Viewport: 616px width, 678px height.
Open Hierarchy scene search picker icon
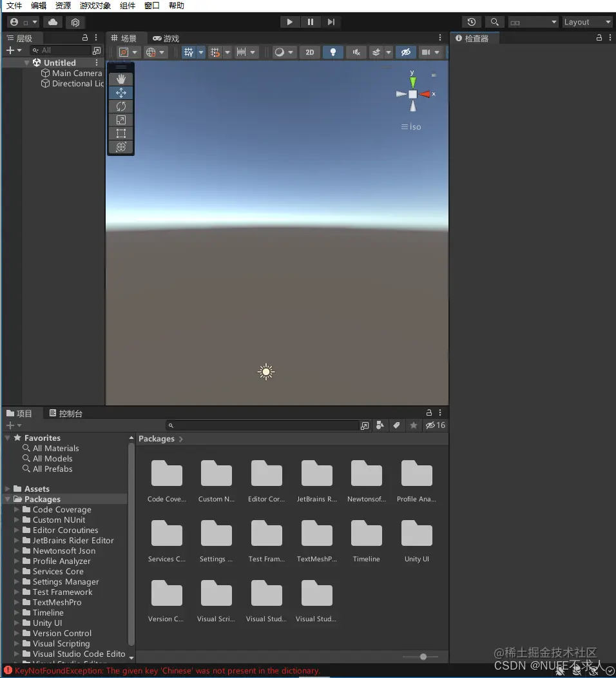point(97,50)
